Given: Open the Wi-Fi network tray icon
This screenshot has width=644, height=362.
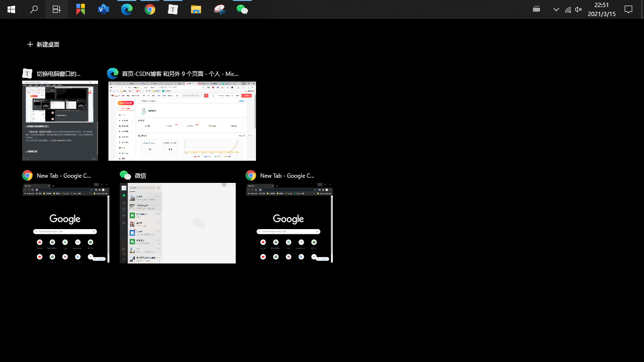Looking at the screenshot, I should click(x=568, y=9).
